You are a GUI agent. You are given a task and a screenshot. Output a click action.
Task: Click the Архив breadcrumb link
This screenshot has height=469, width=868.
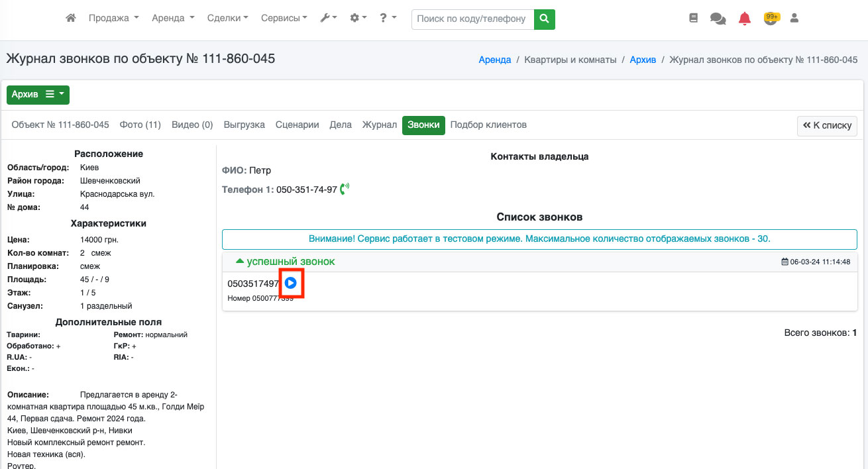[643, 60]
